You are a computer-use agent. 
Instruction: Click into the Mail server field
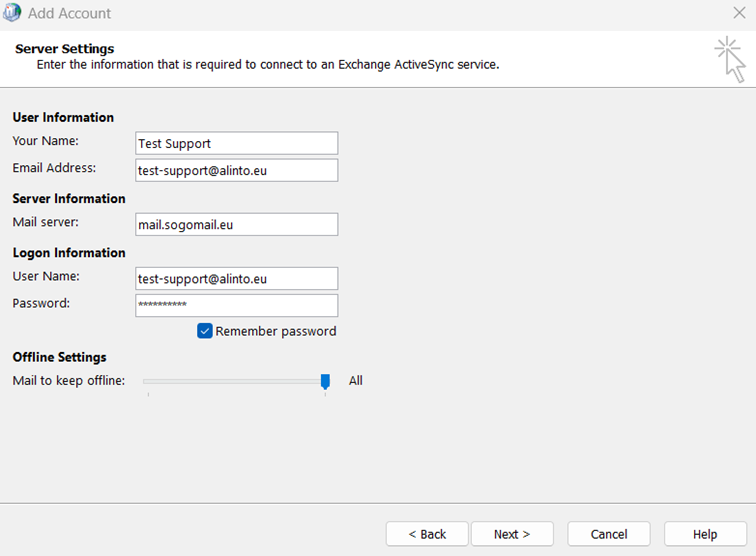(x=236, y=224)
